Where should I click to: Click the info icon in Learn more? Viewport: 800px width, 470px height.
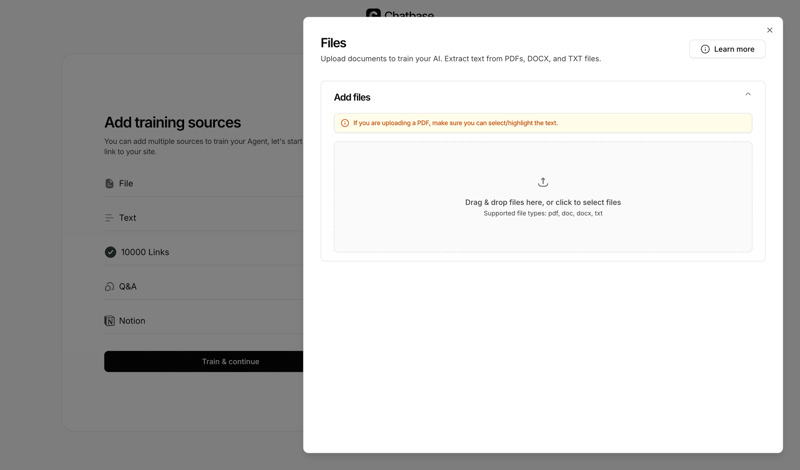705,49
